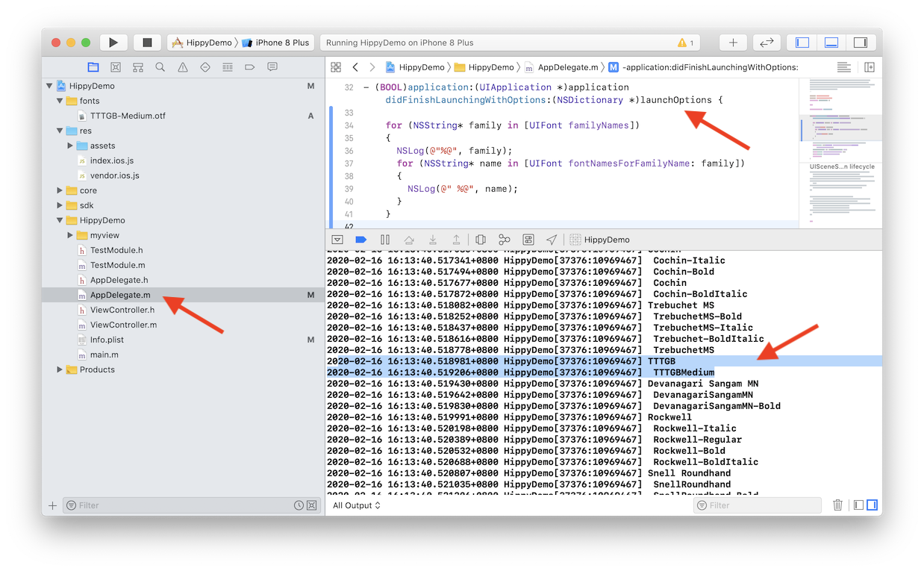Select the project navigator folder tab
This screenshot has height=571, width=924.
[93, 67]
